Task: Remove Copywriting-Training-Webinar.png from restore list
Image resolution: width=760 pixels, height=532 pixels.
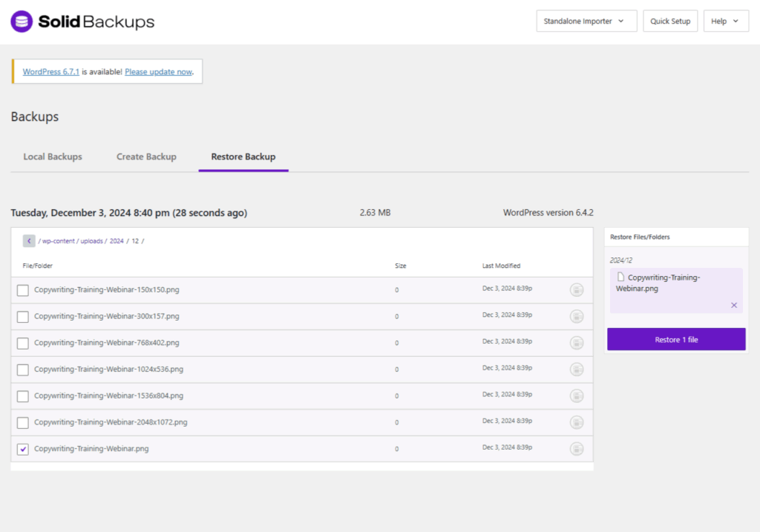Action: tap(734, 305)
